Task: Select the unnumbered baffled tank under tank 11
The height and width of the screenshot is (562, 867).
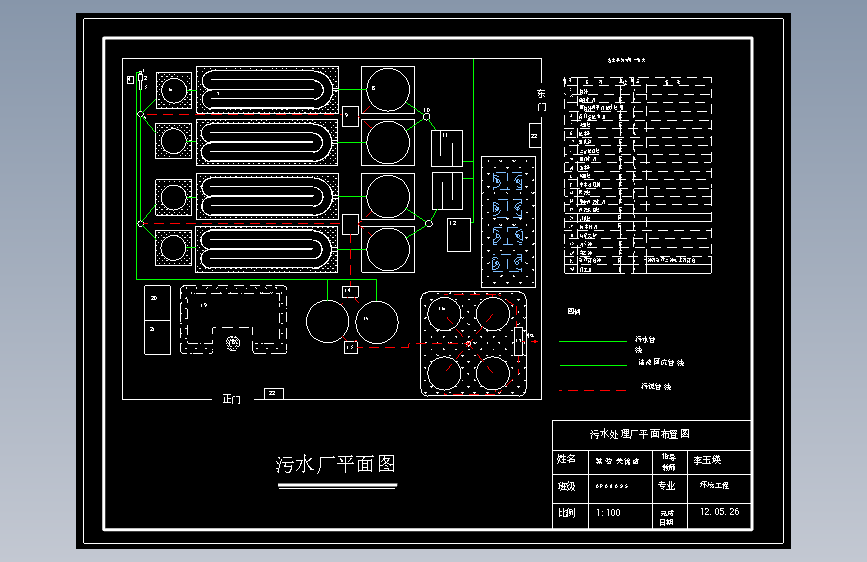Action: (447, 191)
